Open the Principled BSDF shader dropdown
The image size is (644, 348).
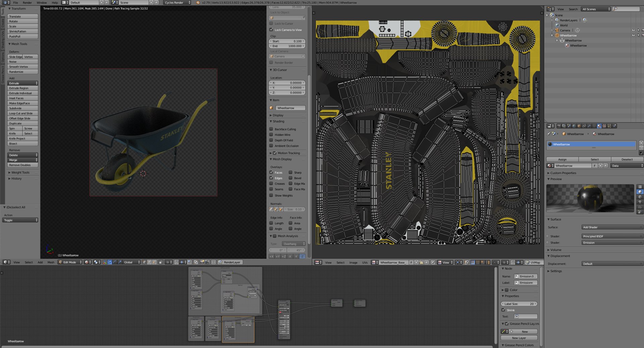pyautogui.click(x=612, y=236)
